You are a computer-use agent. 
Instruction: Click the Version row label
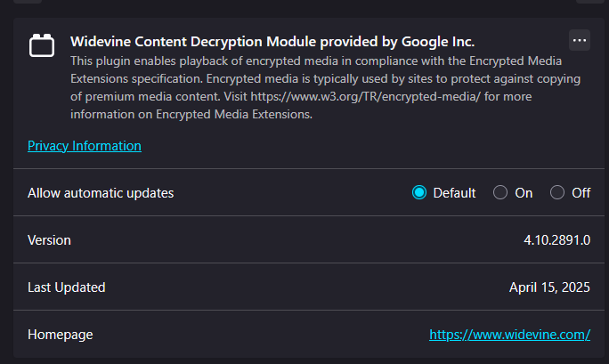coord(49,240)
